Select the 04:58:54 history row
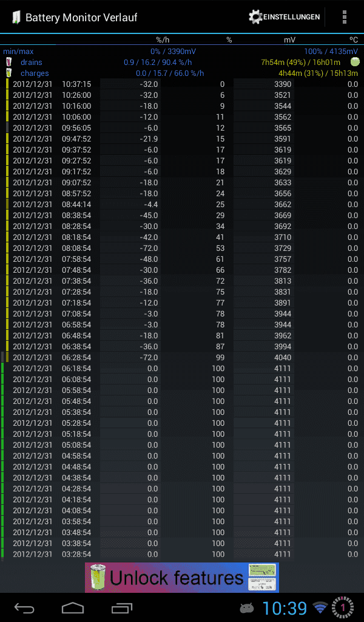364x622 pixels. [182, 456]
